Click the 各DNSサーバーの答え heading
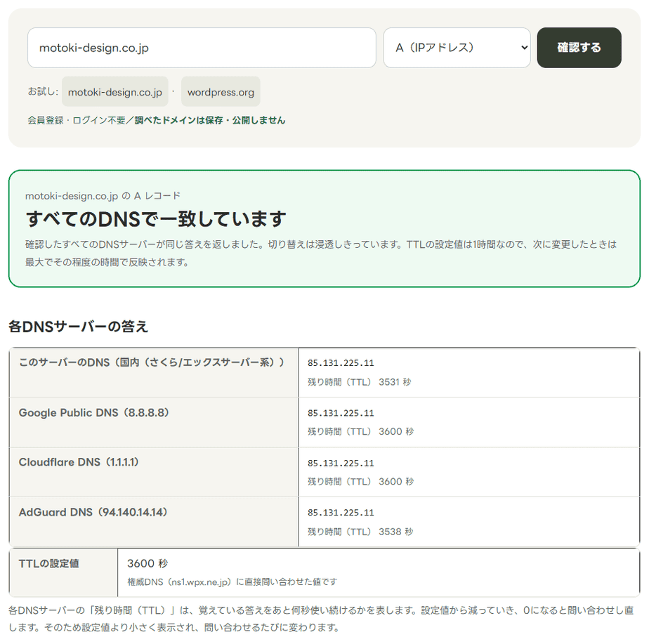This screenshot has width=649, height=644. pyautogui.click(x=78, y=327)
